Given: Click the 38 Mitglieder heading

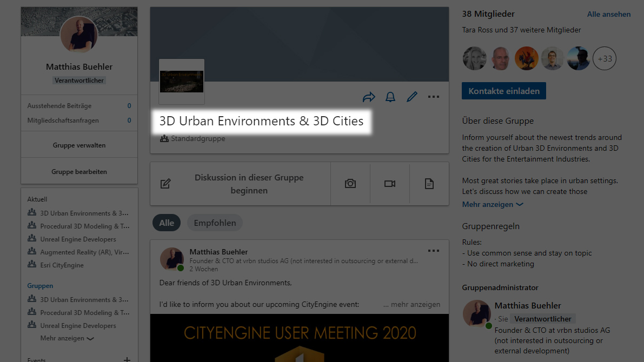Looking at the screenshot, I should (488, 14).
